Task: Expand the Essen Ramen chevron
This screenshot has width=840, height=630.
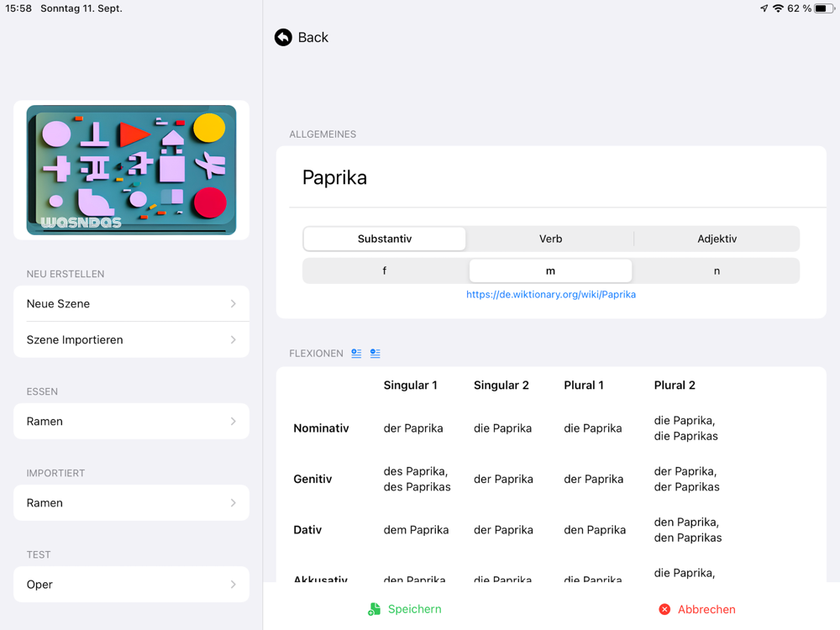Action: [x=233, y=422]
